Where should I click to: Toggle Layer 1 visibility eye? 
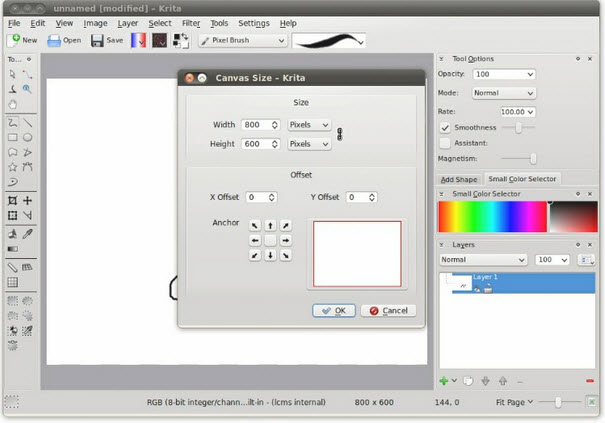click(x=477, y=289)
